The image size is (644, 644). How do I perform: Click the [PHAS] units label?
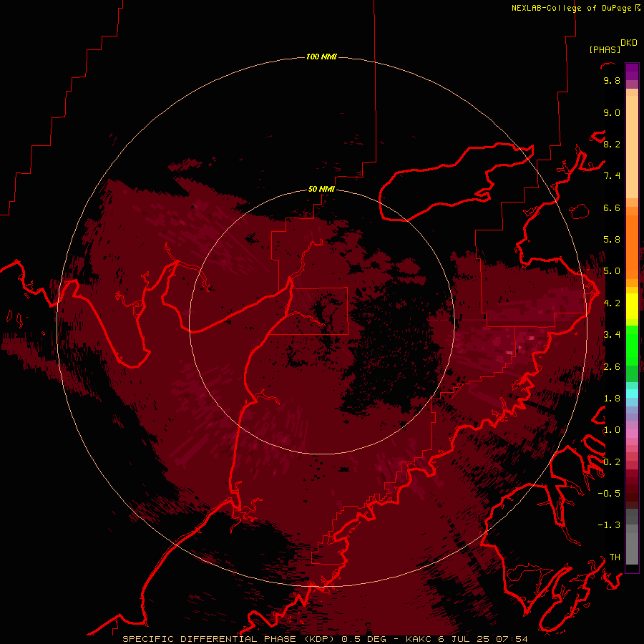point(605,49)
